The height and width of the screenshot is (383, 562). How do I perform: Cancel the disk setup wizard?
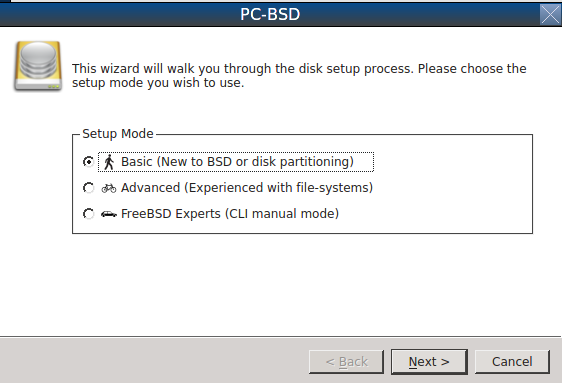(512, 362)
